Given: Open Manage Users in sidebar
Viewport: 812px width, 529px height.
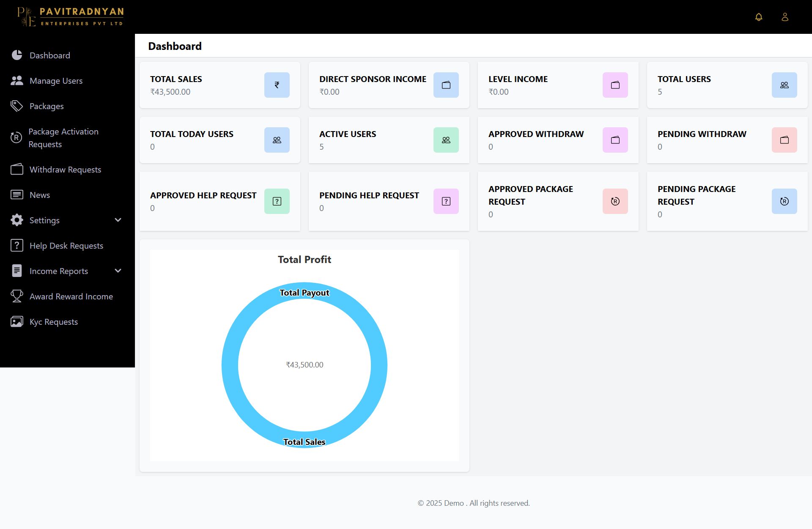Looking at the screenshot, I should pos(56,81).
